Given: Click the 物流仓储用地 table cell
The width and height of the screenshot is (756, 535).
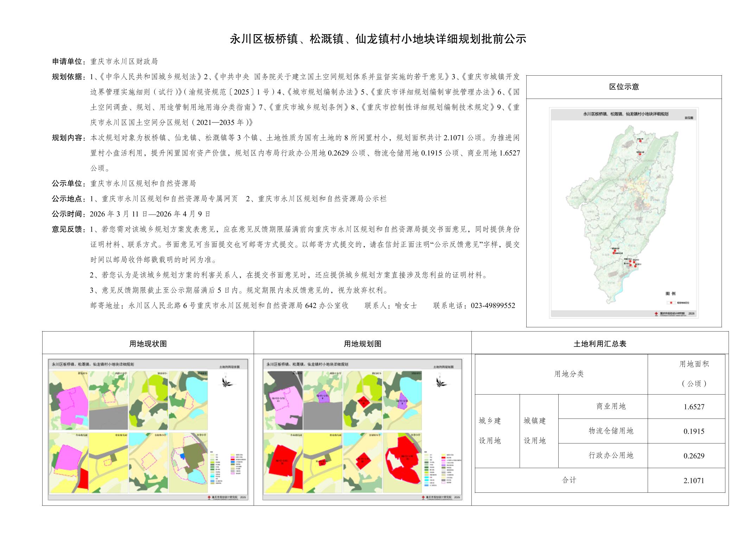Looking at the screenshot, I should (611, 431).
